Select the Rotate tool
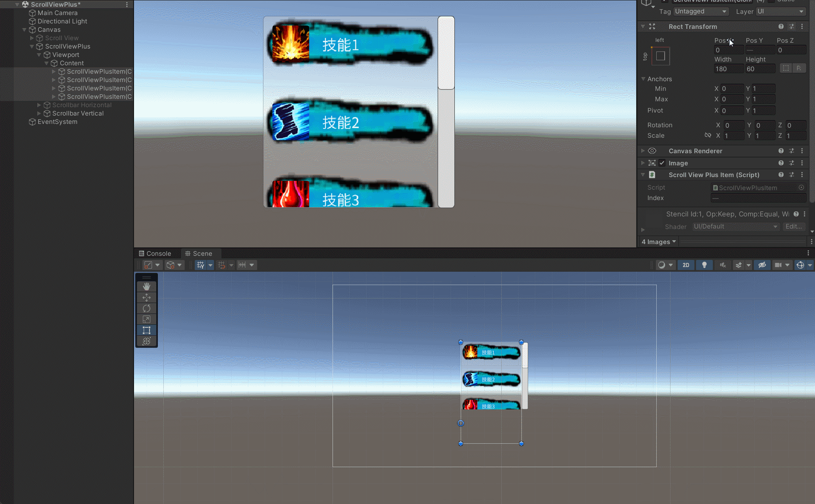The height and width of the screenshot is (504, 815). (x=147, y=309)
